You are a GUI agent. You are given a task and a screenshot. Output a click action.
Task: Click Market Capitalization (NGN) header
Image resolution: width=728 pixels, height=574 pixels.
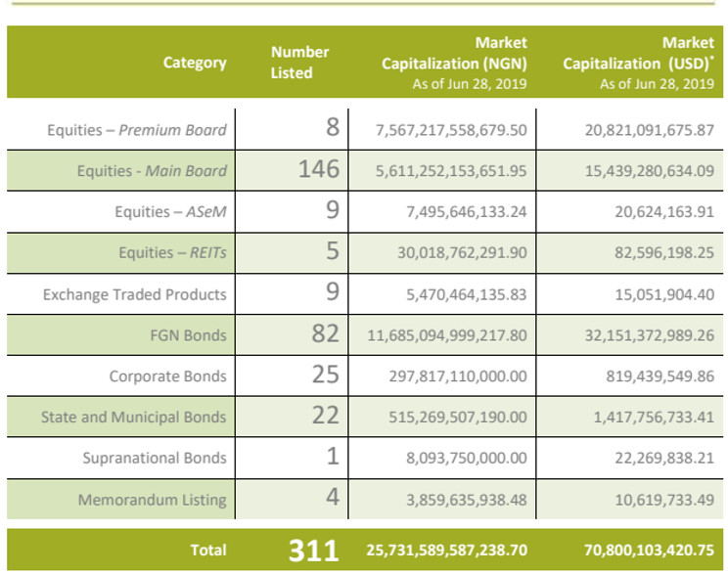tap(454, 63)
